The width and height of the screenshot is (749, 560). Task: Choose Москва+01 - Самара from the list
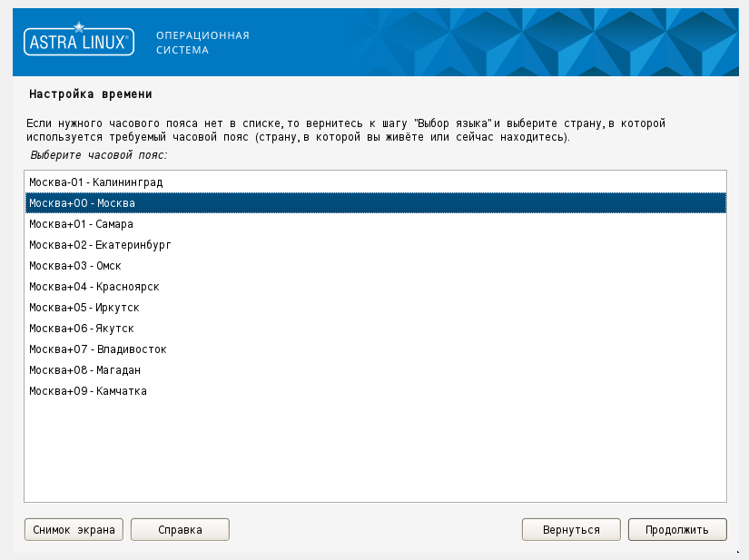[x=376, y=224]
